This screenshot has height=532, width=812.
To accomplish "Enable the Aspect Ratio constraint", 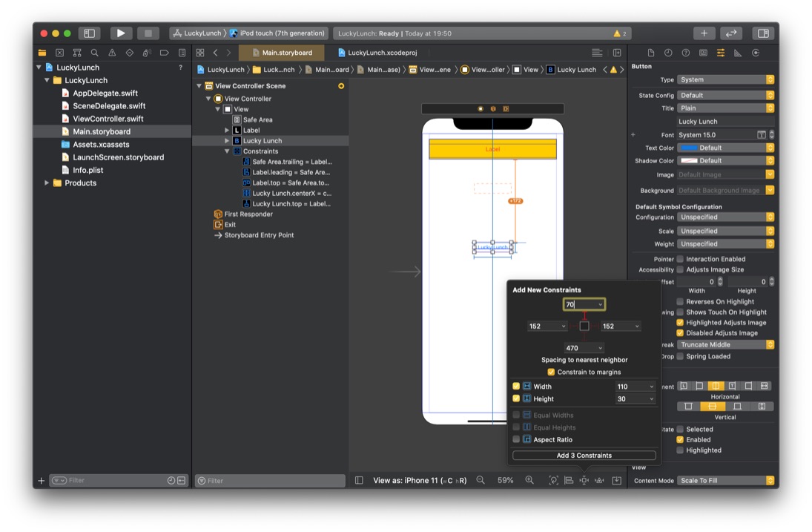I will click(516, 439).
